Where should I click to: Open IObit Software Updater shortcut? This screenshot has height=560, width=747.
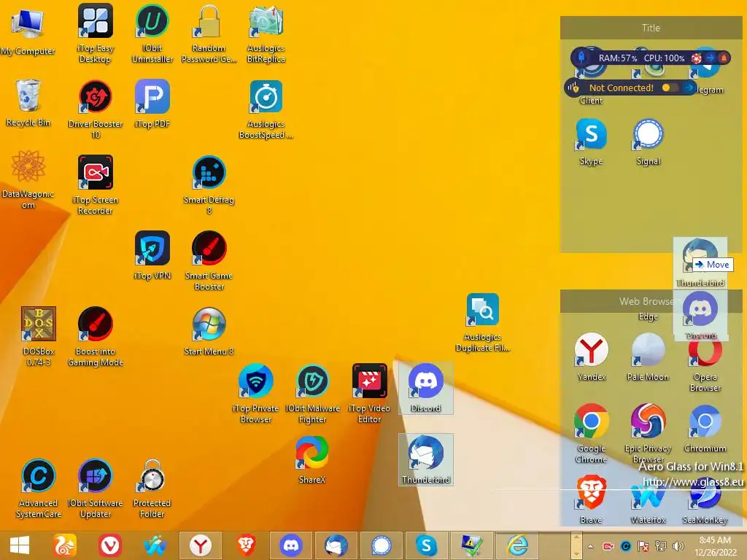(96, 488)
